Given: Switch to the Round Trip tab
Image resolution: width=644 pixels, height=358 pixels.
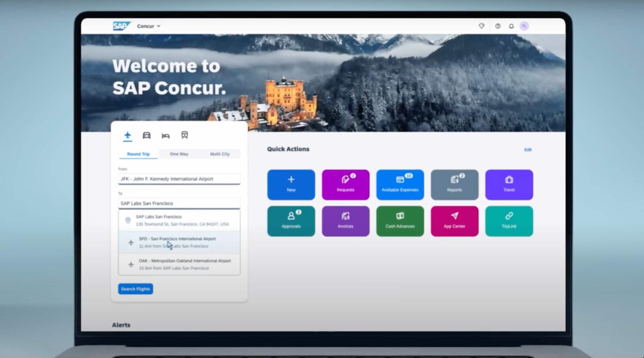Looking at the screenshot, I should pyautogui.click(x=138, y=154).
